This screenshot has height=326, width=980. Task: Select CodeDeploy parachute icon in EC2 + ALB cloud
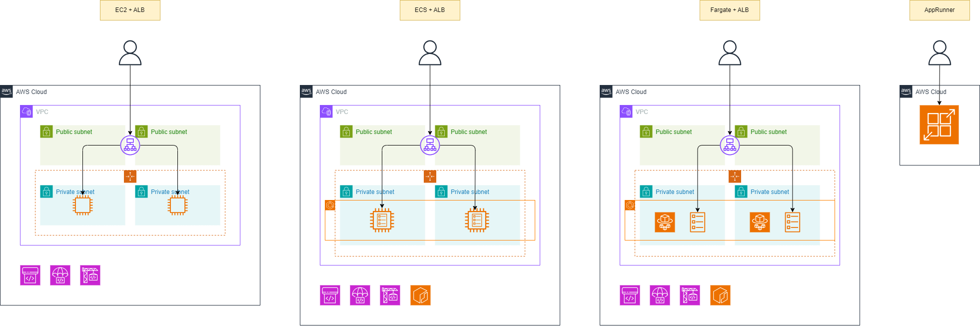60,275
